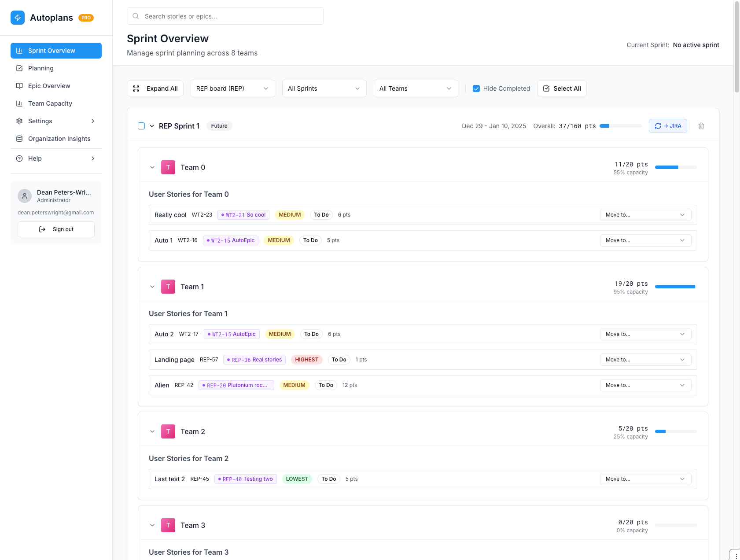
Task: Sync REP Sprint 1 to JIRA
Action: pos(668,125)
